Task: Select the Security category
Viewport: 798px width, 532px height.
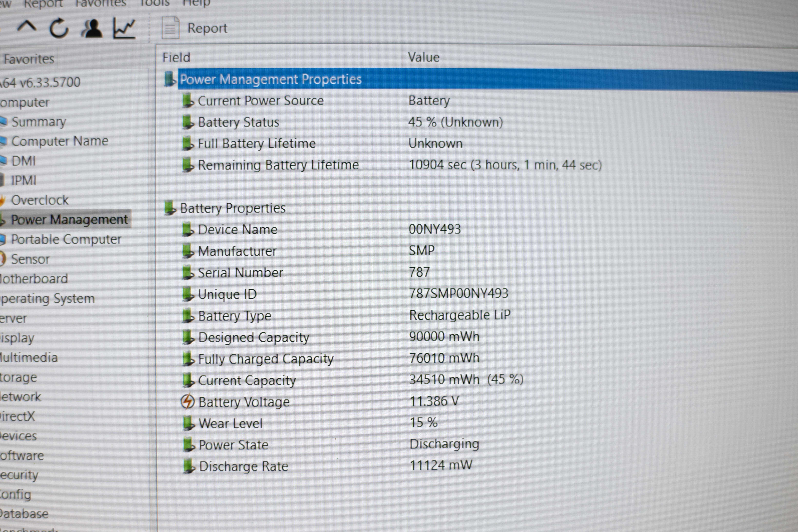Action: 19,475
